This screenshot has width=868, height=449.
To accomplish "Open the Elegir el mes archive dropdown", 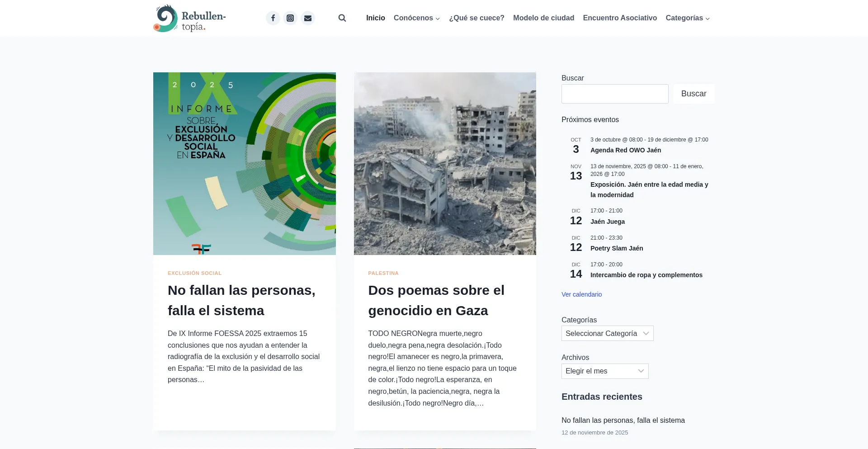I will coord(604,371).
